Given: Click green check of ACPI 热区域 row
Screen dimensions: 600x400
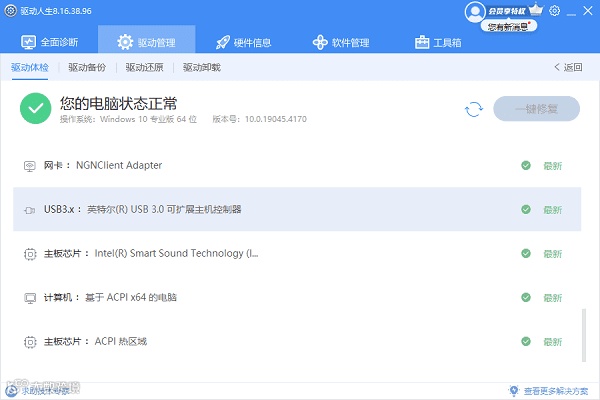Looking at the screenshot, I should 526,341.
